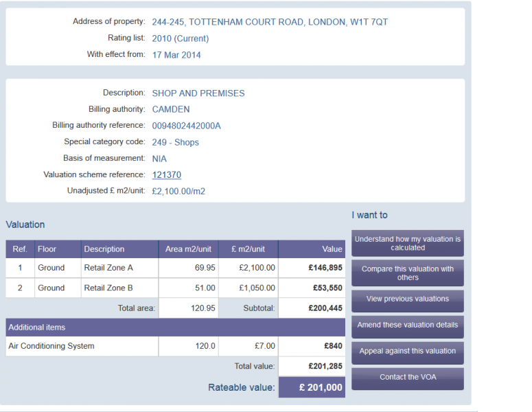Click the £ m2/unit column header

coord(248,249)
